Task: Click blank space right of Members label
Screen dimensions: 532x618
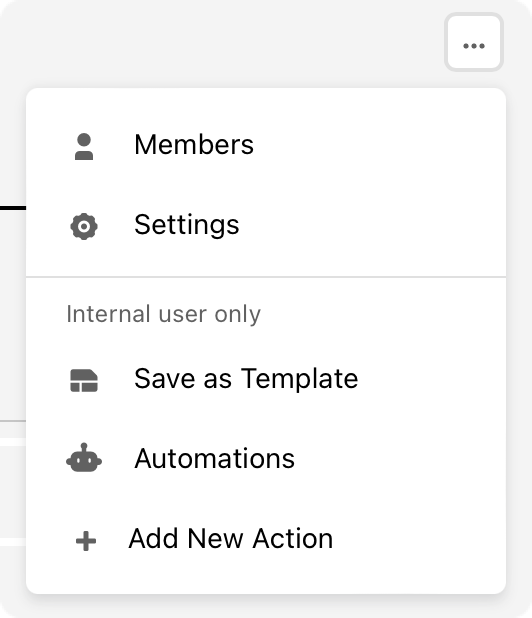Action: click(x=378, y=145)
